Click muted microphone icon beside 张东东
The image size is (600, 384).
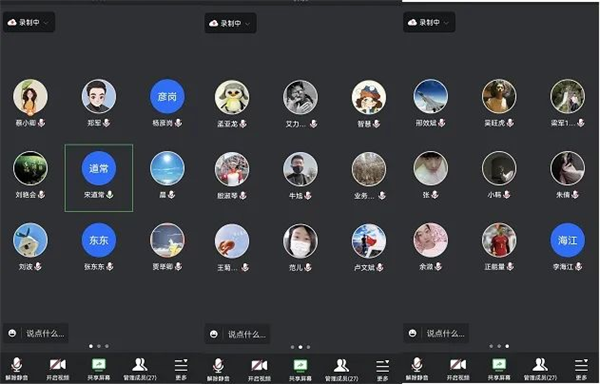click(x=110, y=266)
